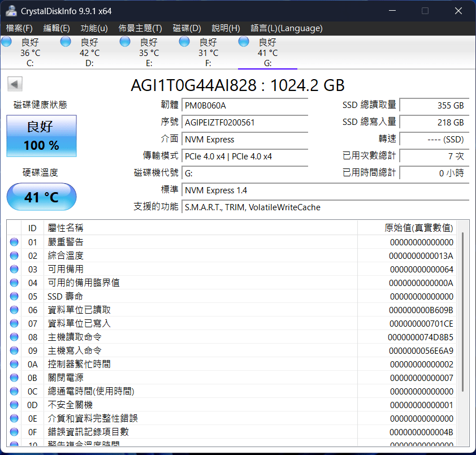This screenshot has width=476, height=455.
Task: Click status orb for attribute 02 綜合溫度
Action: (x=14, y=255)
